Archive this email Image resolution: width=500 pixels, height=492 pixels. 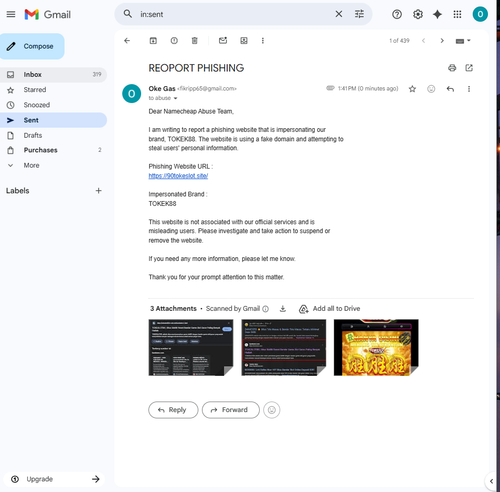[x=153, y=41]
